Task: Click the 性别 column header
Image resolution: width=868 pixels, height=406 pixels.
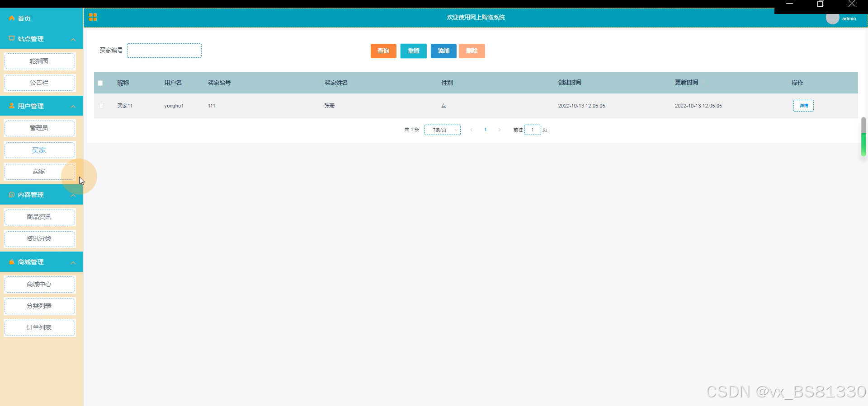Action: [447, 83]
